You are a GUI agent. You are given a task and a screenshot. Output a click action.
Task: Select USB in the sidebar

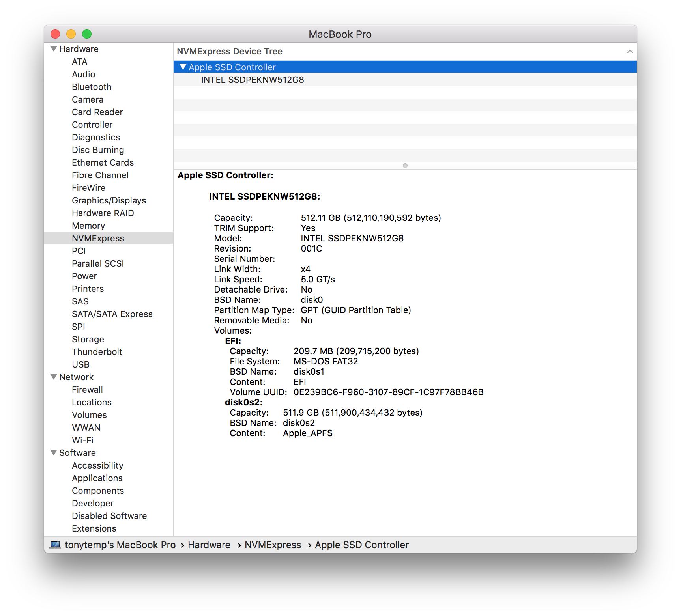[80, 364]
